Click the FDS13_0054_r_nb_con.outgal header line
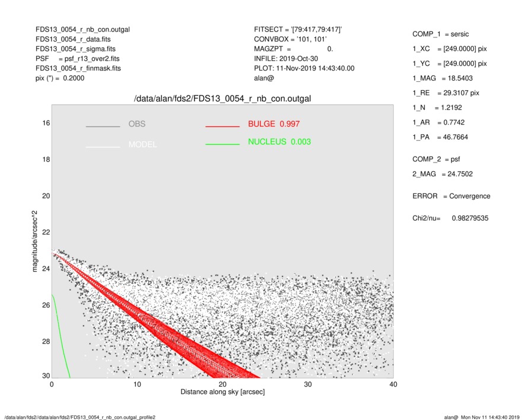 pos(82,30)
